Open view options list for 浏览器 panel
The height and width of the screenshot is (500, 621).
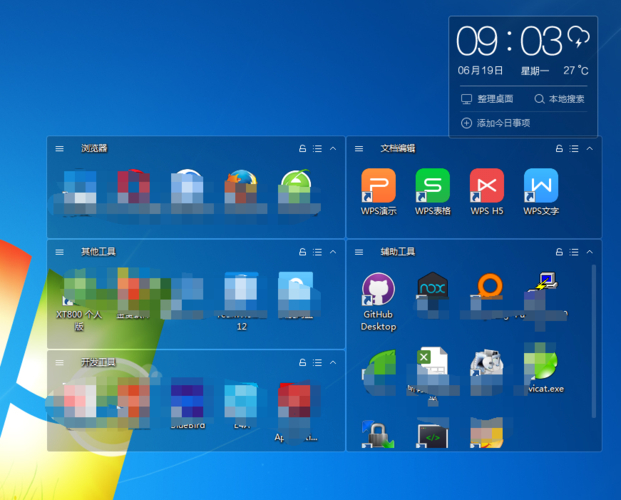[317, 149]
